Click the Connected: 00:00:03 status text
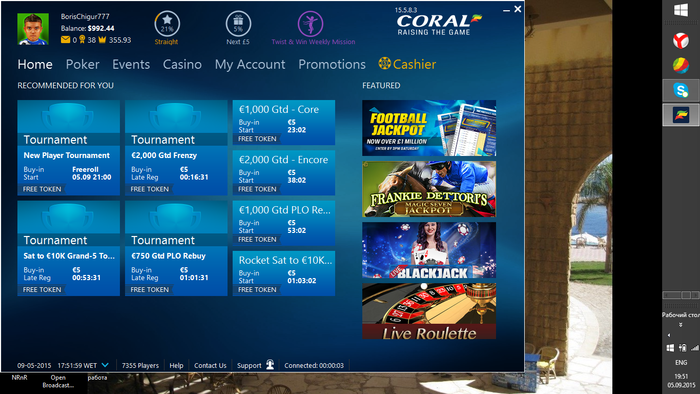The image size is (700, 394). point(314,365)
